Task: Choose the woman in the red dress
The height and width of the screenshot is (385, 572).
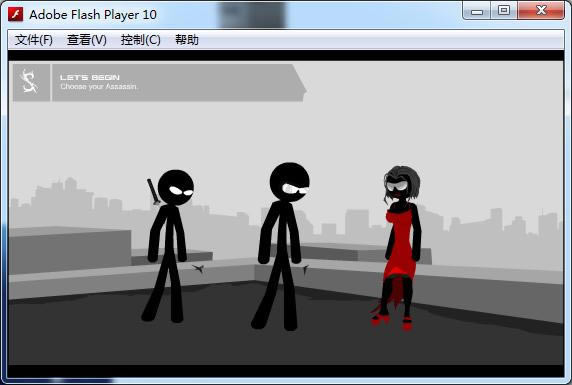Action: pos(398,248)
